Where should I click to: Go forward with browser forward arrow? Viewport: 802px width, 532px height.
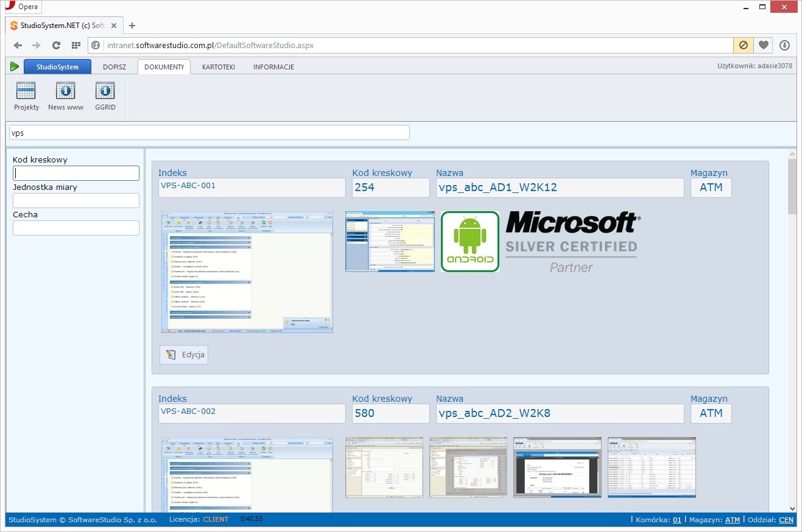click(37, 45)
